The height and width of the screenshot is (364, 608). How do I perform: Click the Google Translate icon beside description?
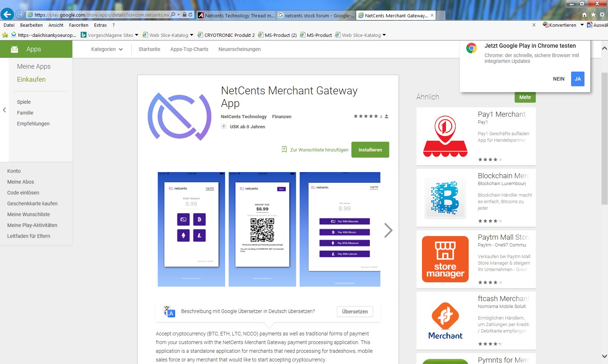point(169,311)
